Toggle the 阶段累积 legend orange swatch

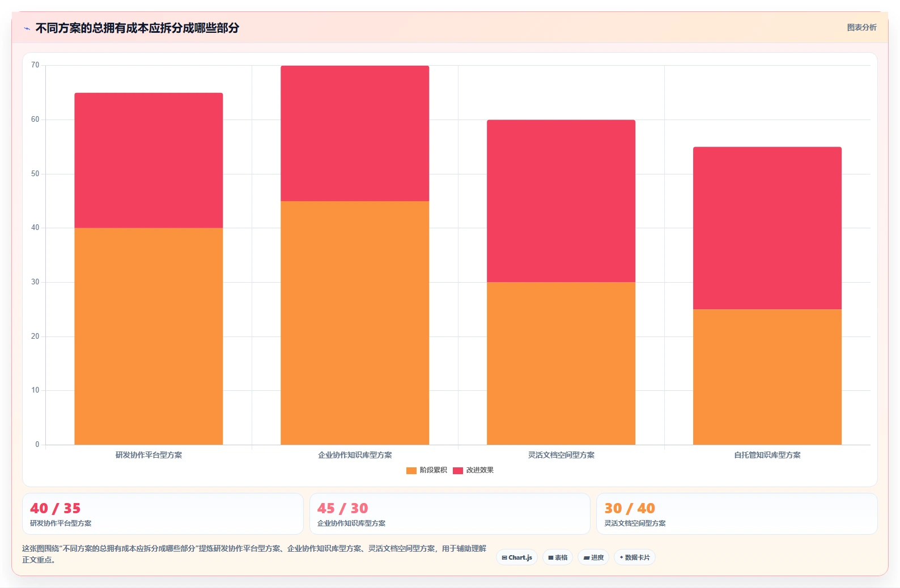point(411,470)
